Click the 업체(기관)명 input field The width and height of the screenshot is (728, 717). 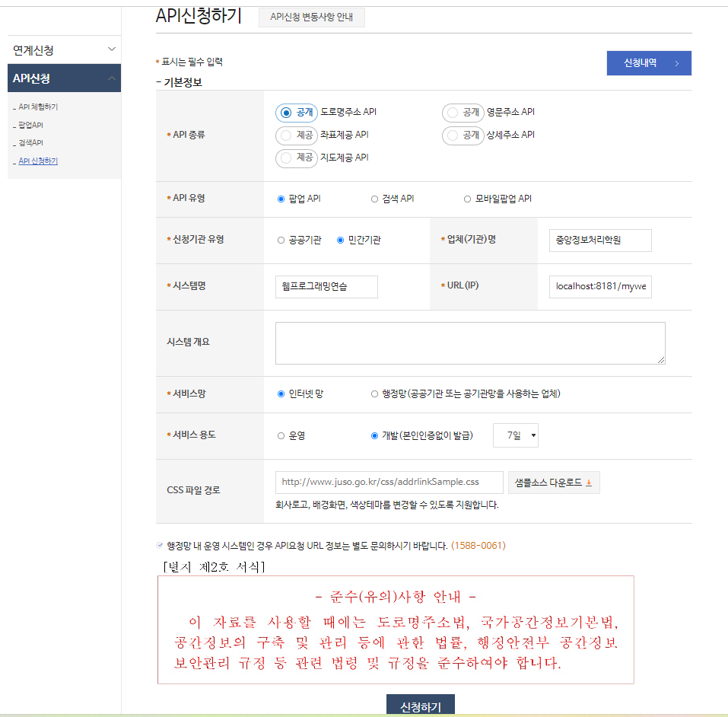600,241
